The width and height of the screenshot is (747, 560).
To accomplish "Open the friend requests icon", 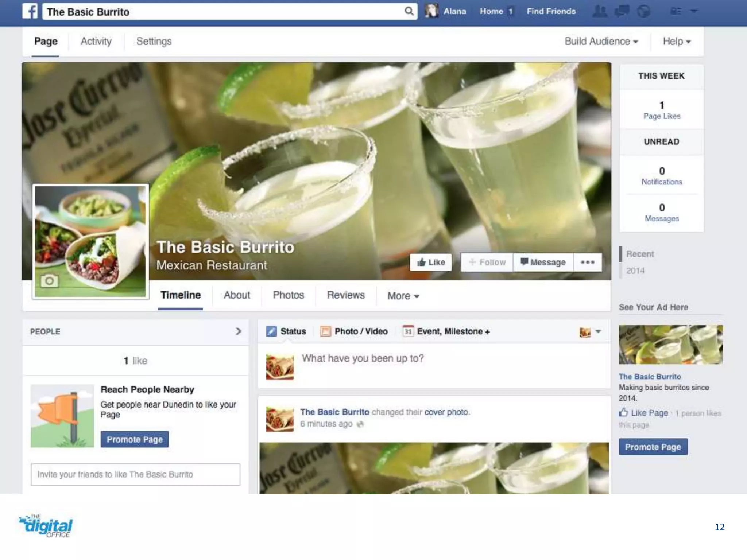I will coord(599,11).
